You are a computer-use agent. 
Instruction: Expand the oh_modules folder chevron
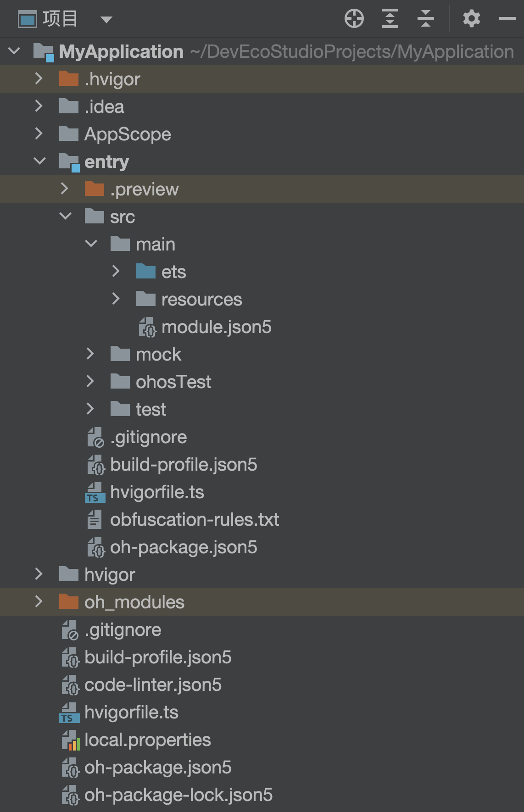click(x=39, y=601)
